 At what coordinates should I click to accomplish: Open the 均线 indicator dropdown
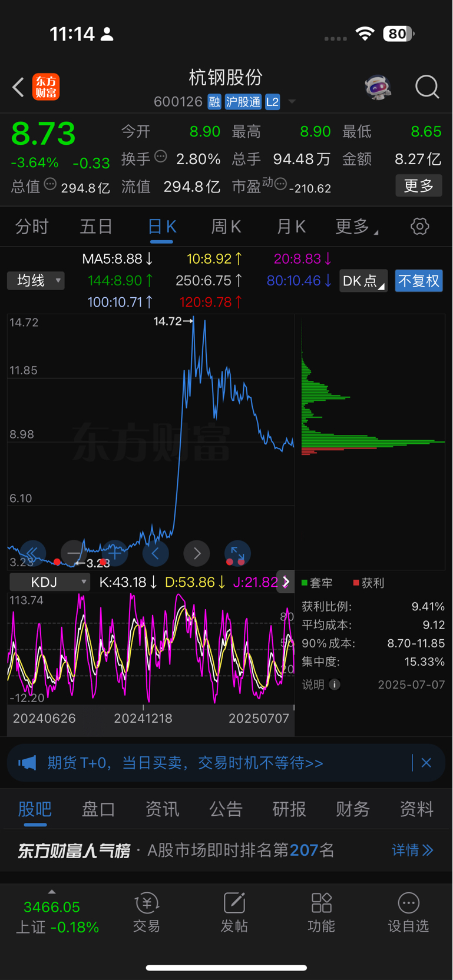(36, 280)
